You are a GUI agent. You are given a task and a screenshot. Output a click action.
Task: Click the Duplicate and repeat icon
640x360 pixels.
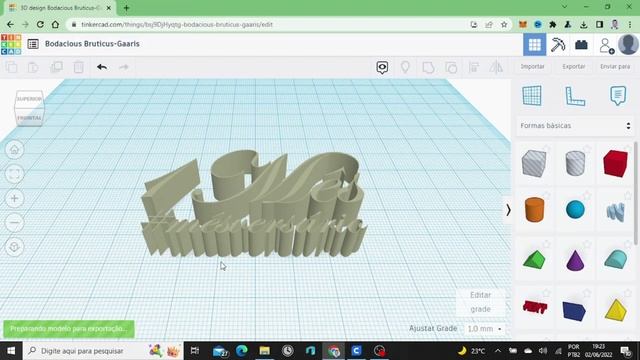click(x=56, y=67)
